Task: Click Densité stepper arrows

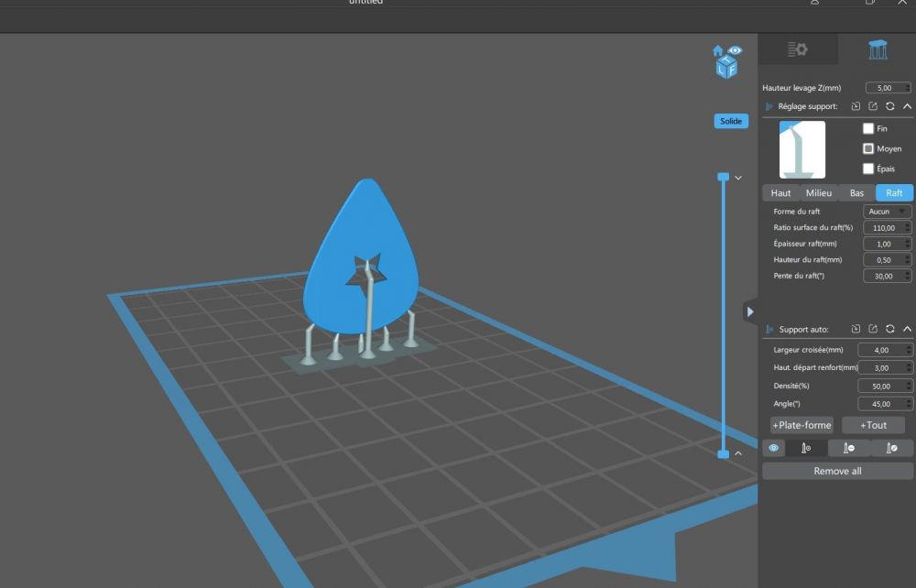Action: 908,386
